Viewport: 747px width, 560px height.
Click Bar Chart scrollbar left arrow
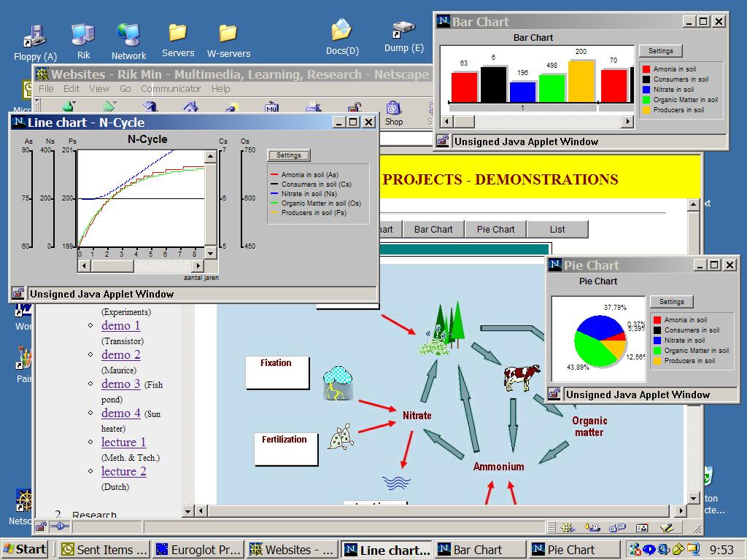click(x=446, y=122)
